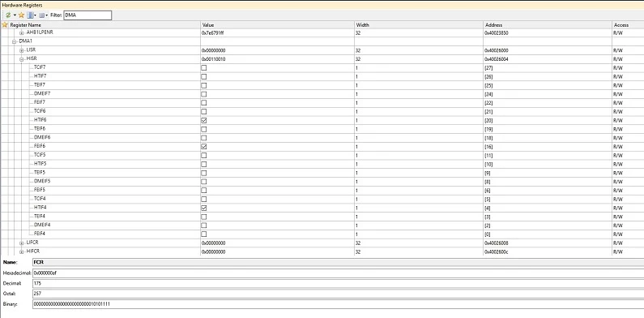Expand the LISR register node

(x=22, y=50)
